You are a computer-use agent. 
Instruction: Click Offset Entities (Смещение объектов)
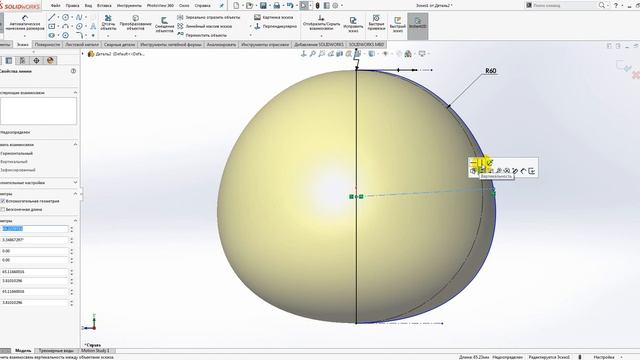164,24
